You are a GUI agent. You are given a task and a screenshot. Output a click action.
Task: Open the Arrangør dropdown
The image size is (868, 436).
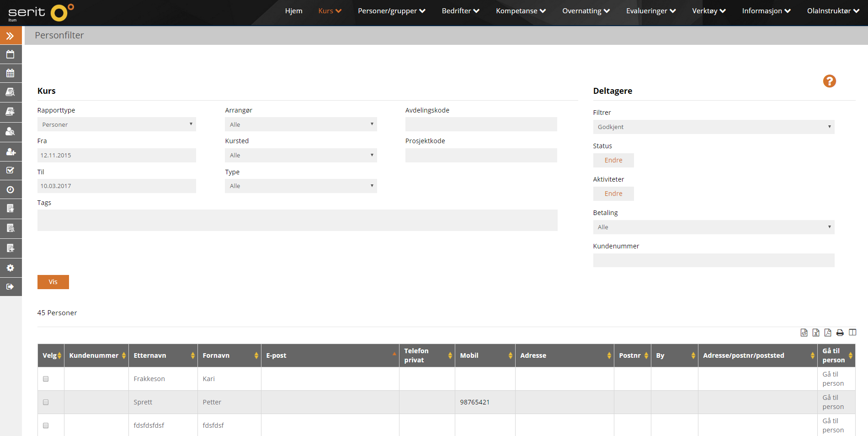(x=301, y=124)
